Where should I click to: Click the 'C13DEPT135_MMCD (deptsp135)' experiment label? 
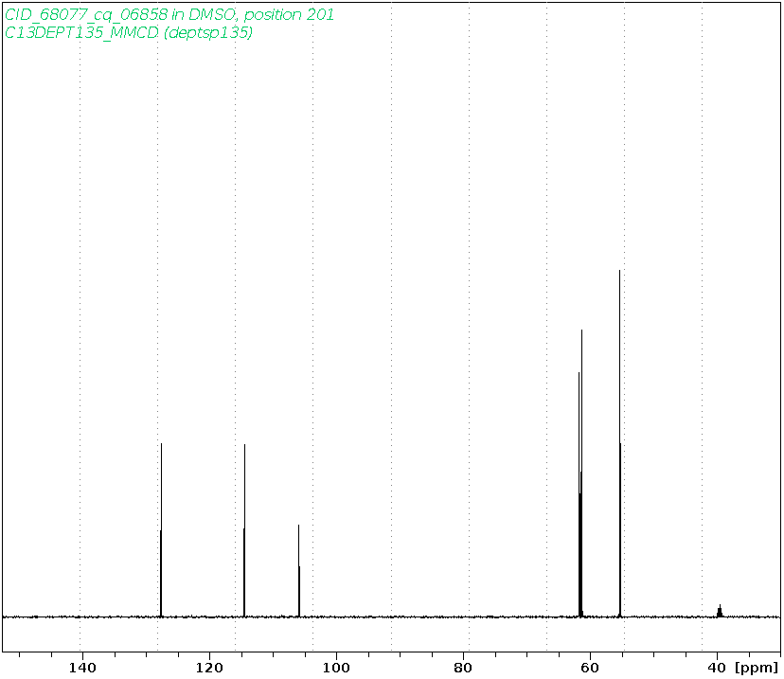pos(129,32)
